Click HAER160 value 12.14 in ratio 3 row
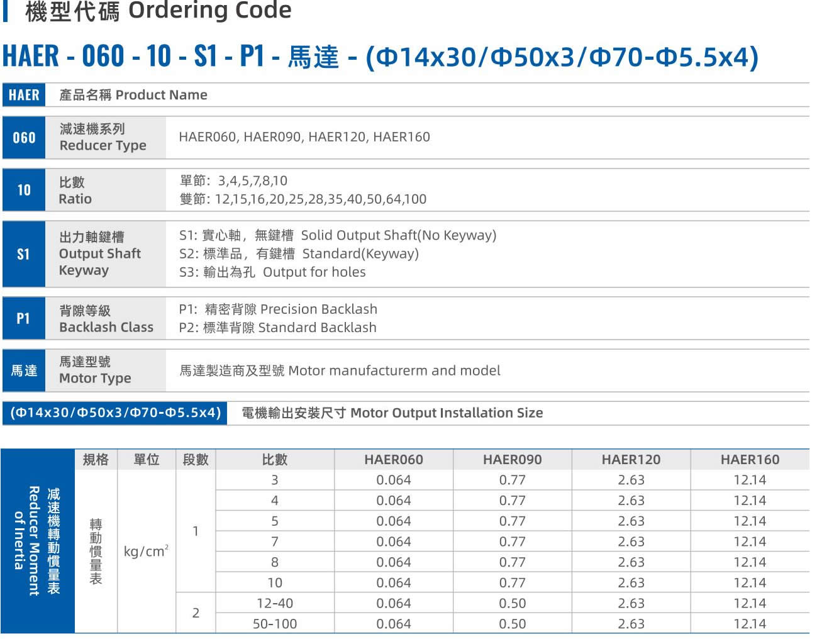817x644 pixels. click(x=750, y=480)
